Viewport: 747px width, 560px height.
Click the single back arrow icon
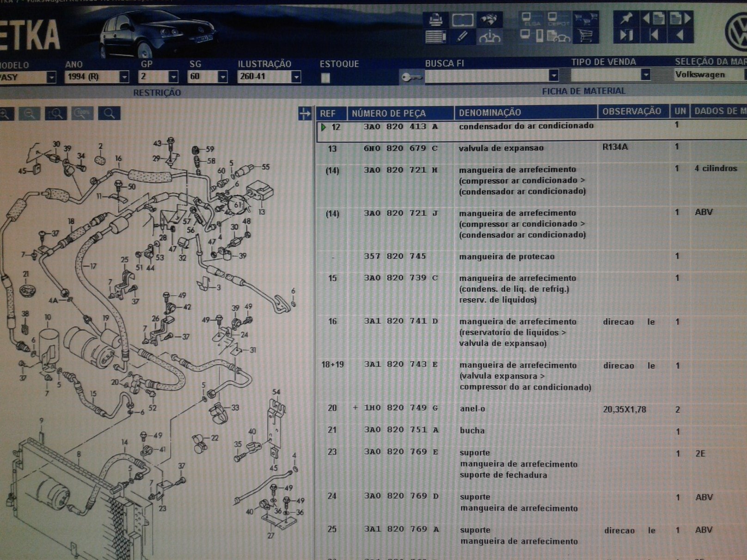tap(680, 35)
